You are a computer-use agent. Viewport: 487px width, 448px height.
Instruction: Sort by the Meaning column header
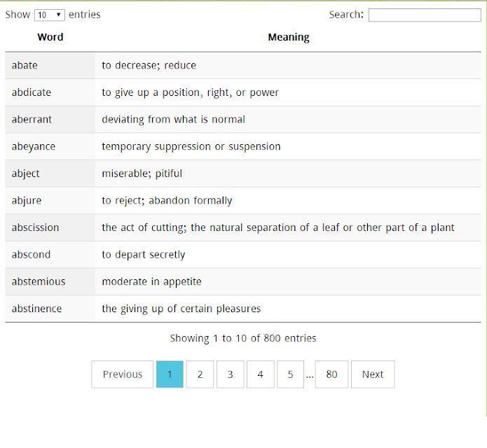tap(289, 37)
